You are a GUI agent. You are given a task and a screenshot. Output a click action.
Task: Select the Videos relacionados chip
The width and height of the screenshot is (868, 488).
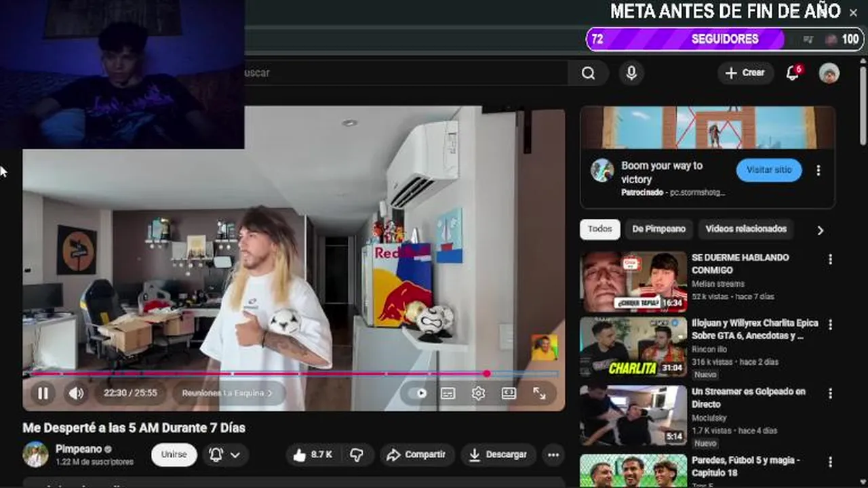[746, 229]
